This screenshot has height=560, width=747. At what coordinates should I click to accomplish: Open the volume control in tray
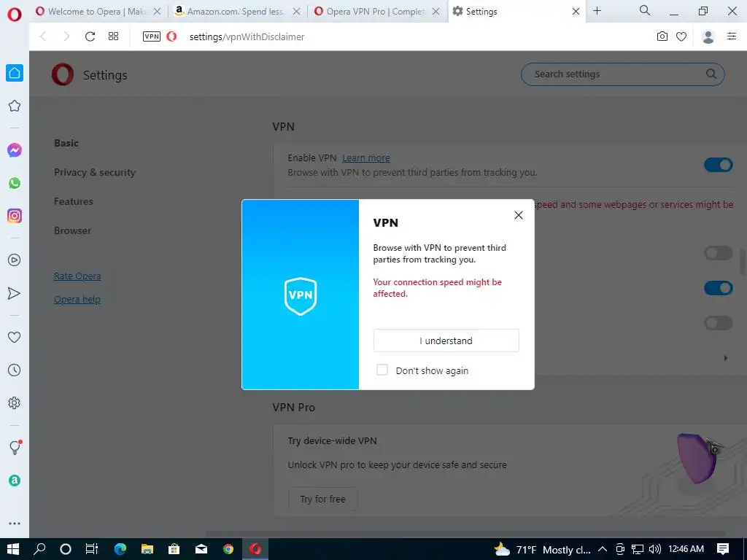655,550
